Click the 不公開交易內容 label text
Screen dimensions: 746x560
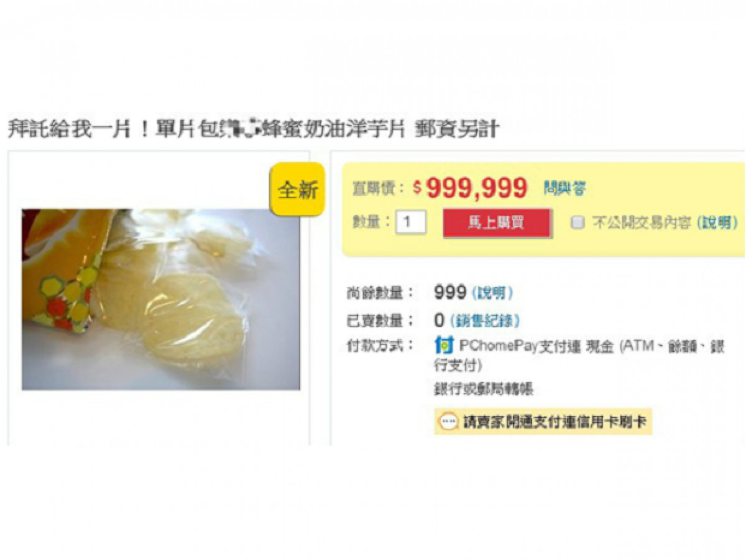tap(641, 223)
